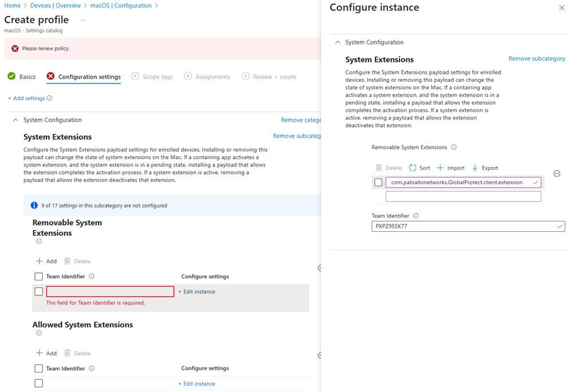Click the remove (minus) circle icon in panel

(x=557, y=173)
